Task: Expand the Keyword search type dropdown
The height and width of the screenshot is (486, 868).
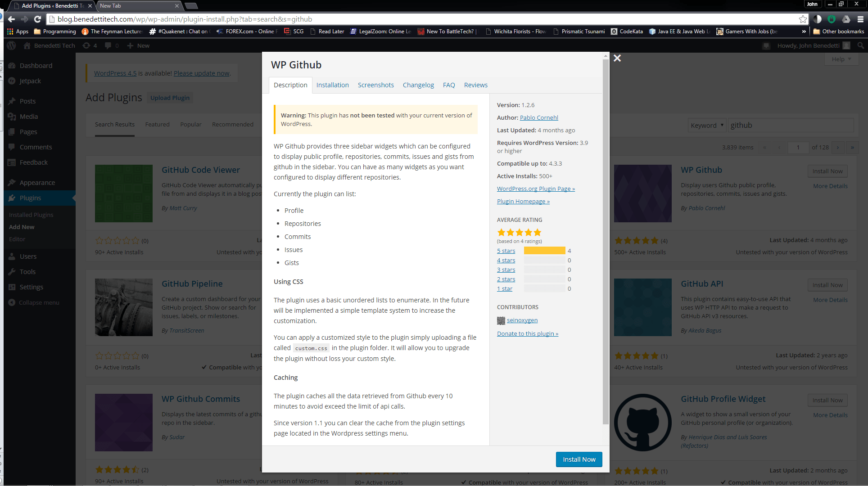Action: click(x=707, y=125)
